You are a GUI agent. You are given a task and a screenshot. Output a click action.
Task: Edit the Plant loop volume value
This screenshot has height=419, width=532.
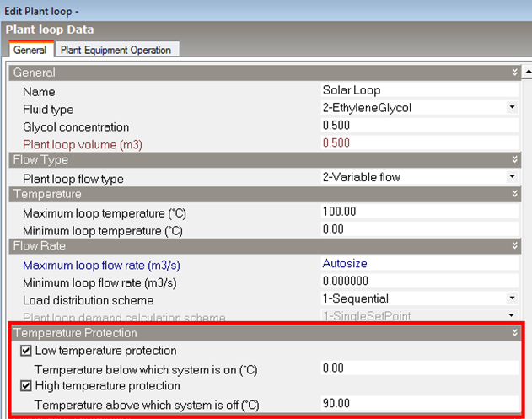pos(419,143)
